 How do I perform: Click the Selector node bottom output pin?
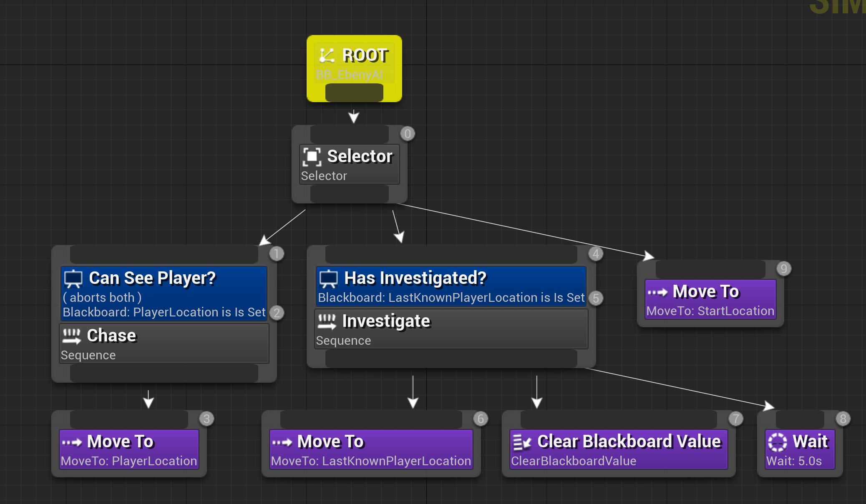(x=349, y=194)
